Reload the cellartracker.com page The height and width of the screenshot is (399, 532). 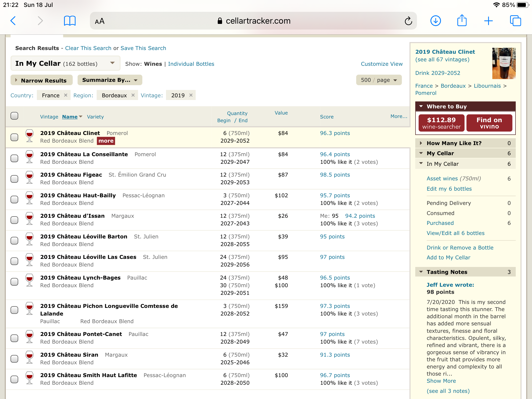(408, 21)
